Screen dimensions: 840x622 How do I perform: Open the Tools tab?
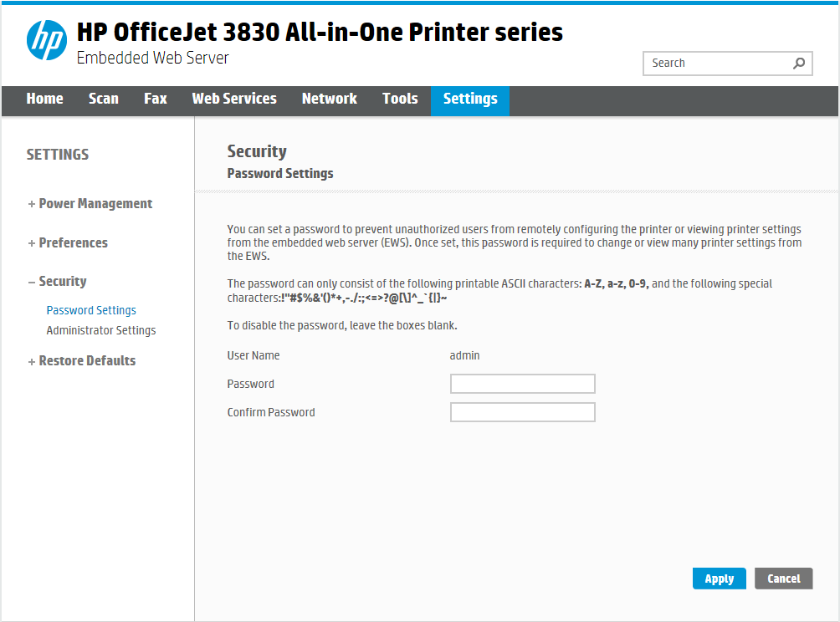[x=400, y=99]
